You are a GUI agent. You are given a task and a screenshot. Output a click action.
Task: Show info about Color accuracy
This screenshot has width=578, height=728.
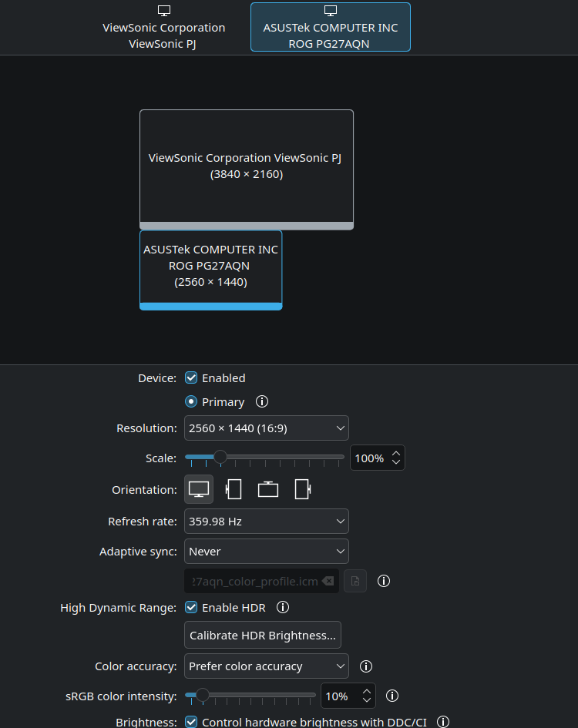[x=366, y=666]
